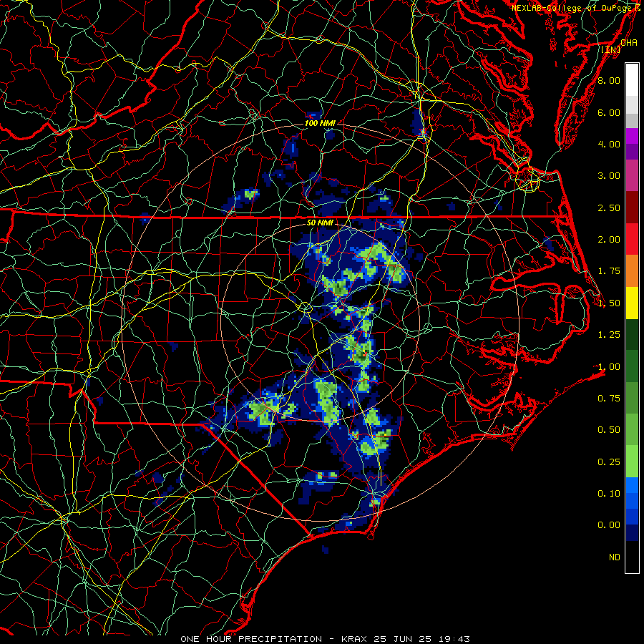This screenshot has width=644, height=644.
Task: Select the pink 3.00 legend swatch
Action: coord(632,175)
